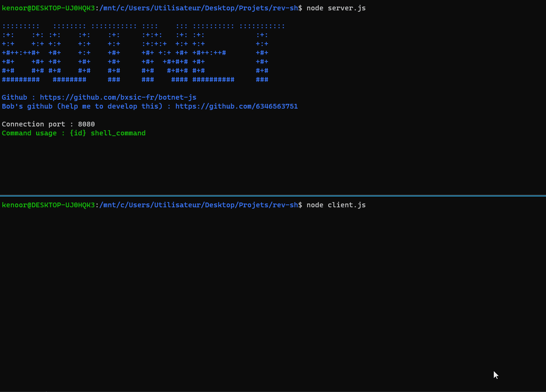Click the dollar sign prompt symbol
This screenshot has width=546, height=392.
coord(300,8)
